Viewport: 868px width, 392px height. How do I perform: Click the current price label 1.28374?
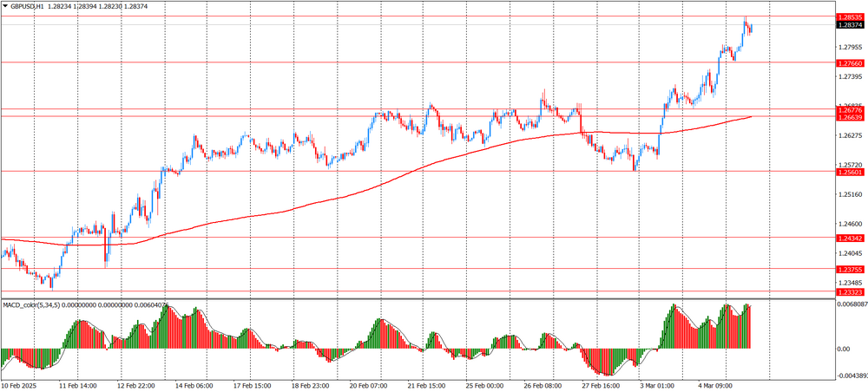point(850,25)
